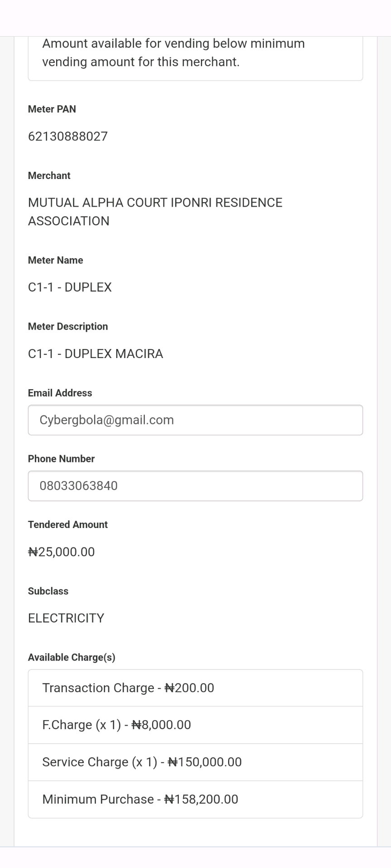
Task: Tap the ELECTRICITY subclass value
Action: (x=66, y=618)
